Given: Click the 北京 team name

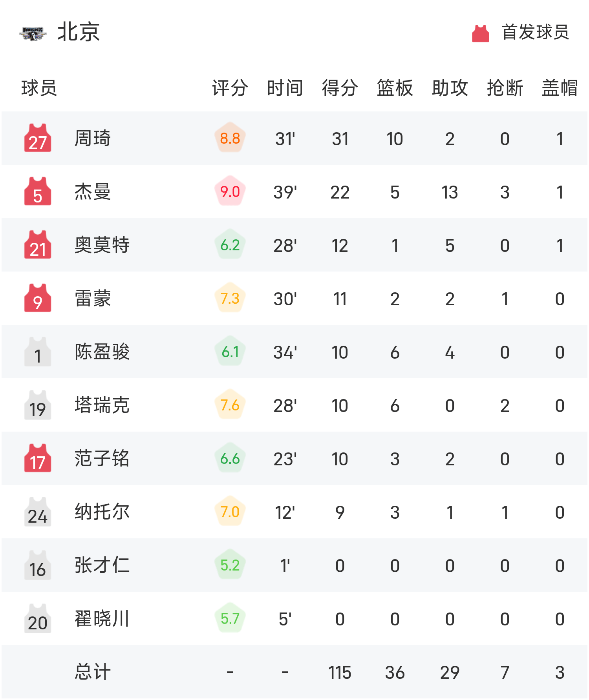Looking at the screenshot, I should click(x=79, y=32).
